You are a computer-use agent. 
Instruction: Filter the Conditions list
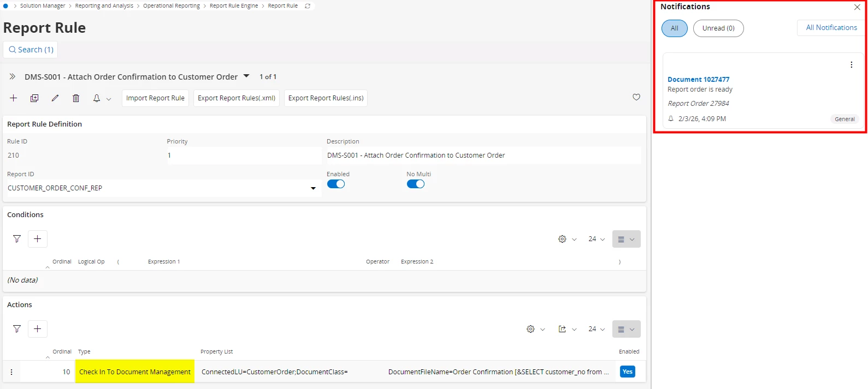point(17,239)
